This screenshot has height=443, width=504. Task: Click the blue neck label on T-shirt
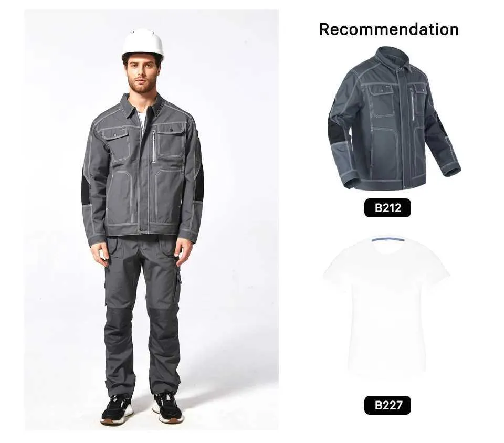387,239
